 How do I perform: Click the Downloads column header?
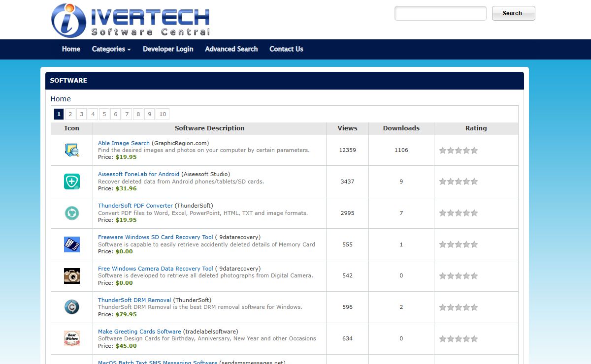tap(401, 128)
